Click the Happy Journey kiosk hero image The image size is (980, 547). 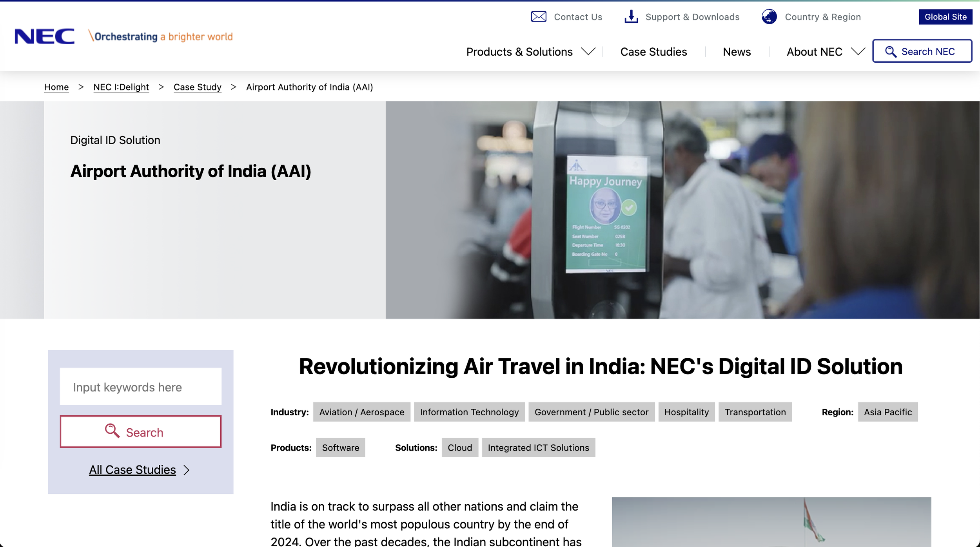click(606, 212)
